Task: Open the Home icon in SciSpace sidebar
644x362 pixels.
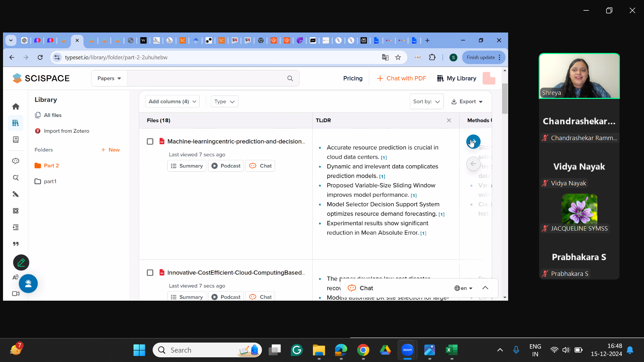Action: (16, 107)
